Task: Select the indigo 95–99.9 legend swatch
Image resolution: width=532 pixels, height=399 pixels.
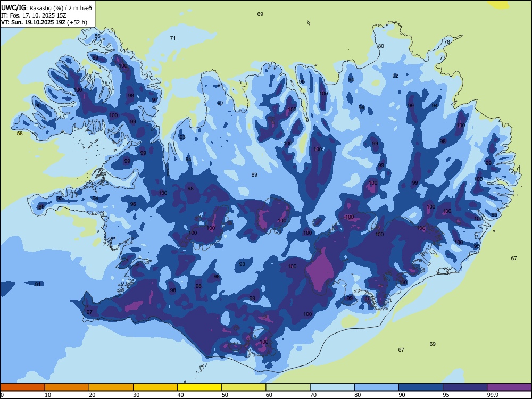Action: click(x=465, y=387)
